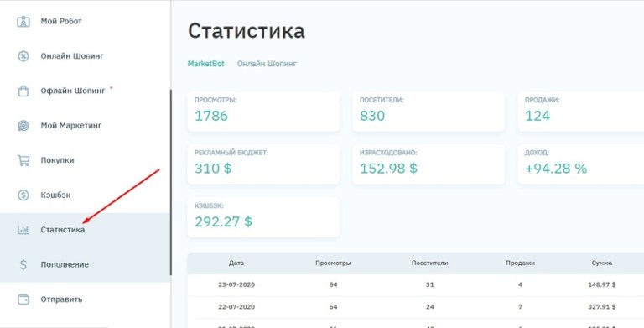Click the Мой Робот robot icon
This screenshot has height=328, width=644.
23,21
